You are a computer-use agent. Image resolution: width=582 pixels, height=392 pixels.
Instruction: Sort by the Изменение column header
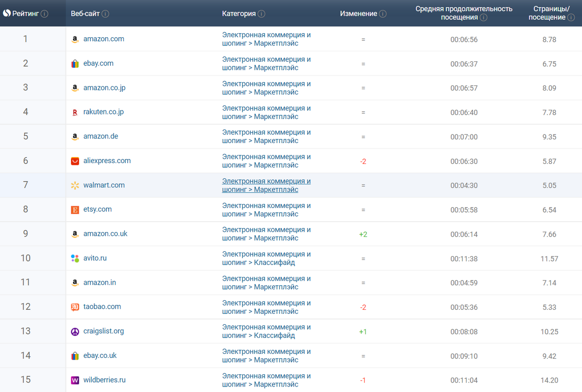pyautogui.click(x=358, y=14)
